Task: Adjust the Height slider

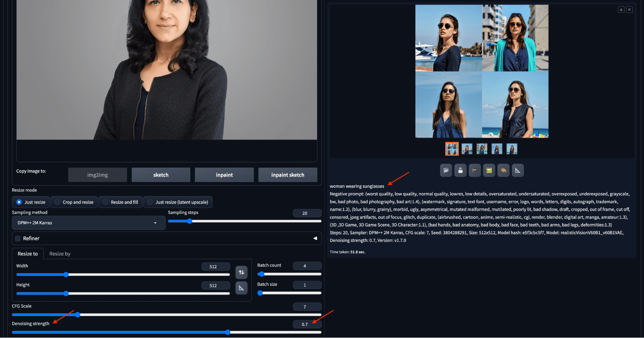Action: tap(123, 294)
